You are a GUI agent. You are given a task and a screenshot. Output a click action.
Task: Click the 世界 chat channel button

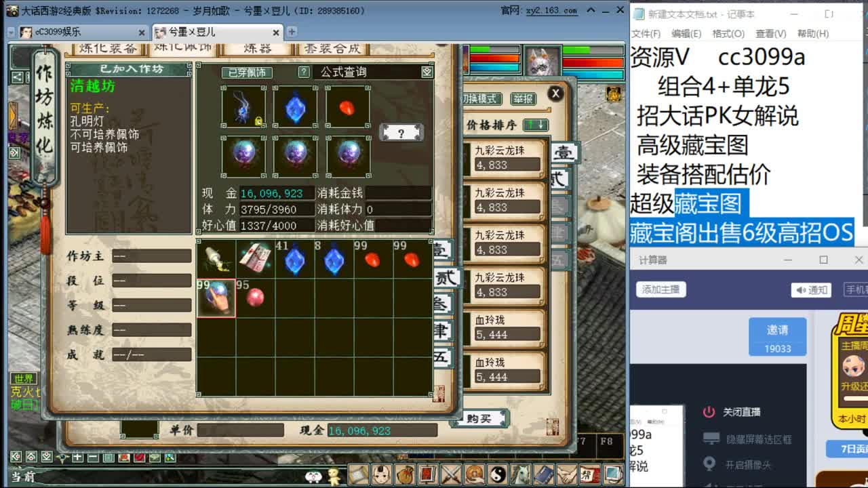[x=23, y=378]
